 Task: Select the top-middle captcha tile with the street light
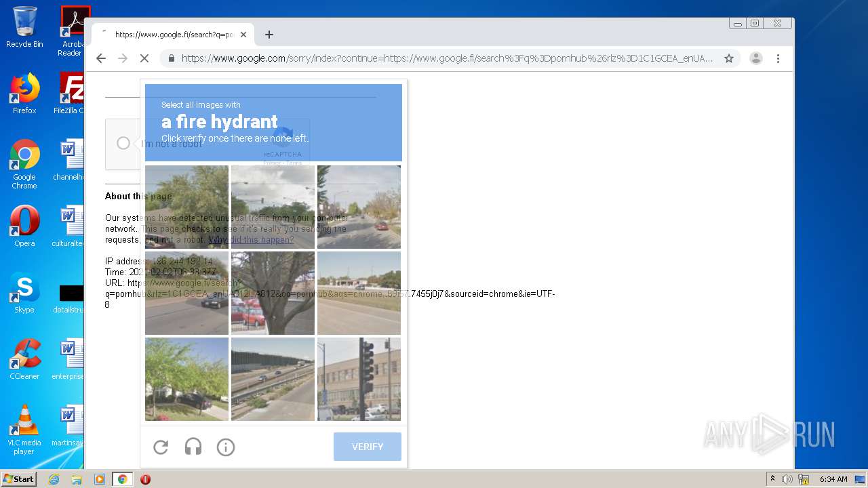tap(273, 207)
